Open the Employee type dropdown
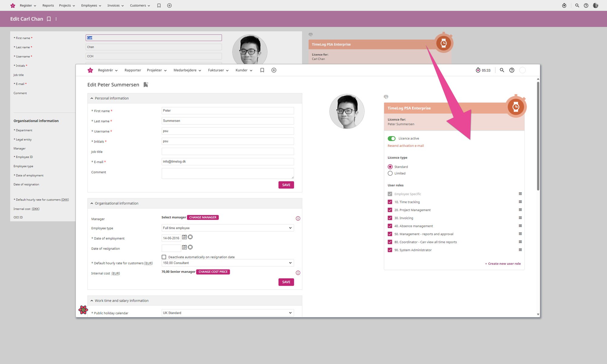Image resolution: width=607 pixels, height=364 pixels. click(228, 228)
